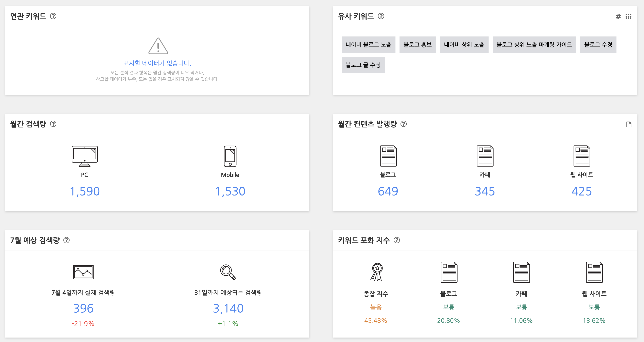Switch similar keywords to hashtag view
Screen dimensions: 644x342
click(618, 16)
